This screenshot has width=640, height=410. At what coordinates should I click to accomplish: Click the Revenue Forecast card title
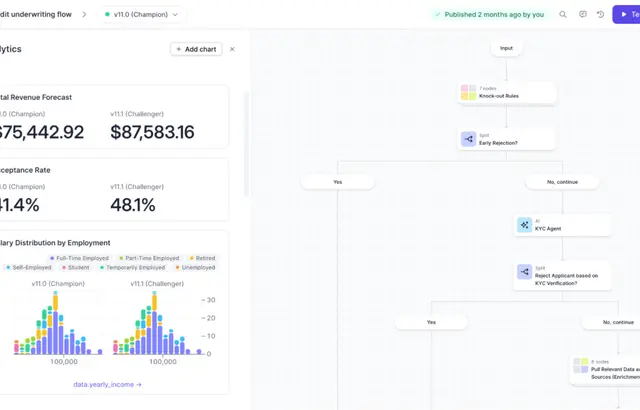coord(36,97)
